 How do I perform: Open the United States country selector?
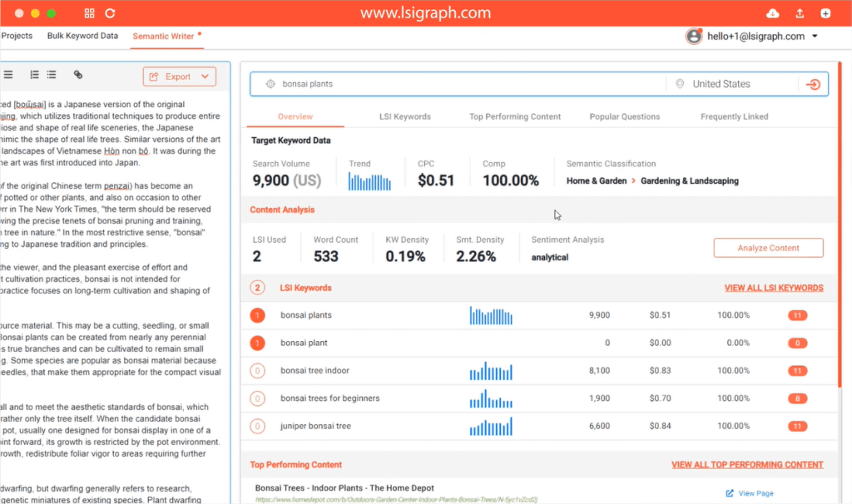coord(721,84)
